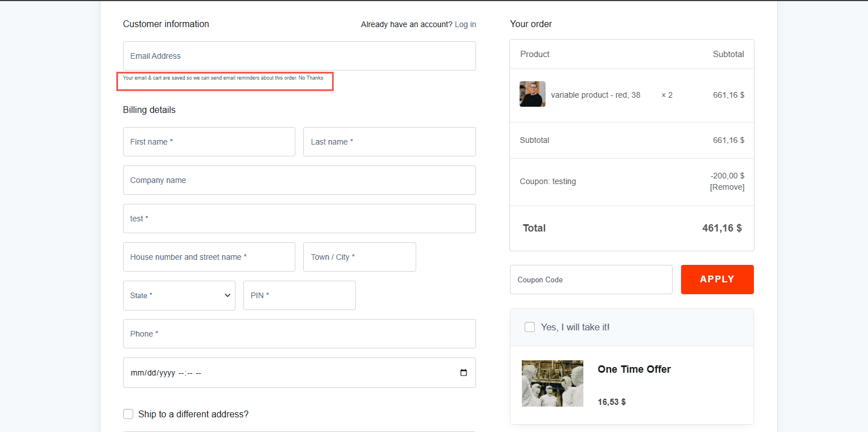Click the One Time Offer product image
Image resolution: width=868 pixels, height=432 pixels.
click(x=552, y=383)
